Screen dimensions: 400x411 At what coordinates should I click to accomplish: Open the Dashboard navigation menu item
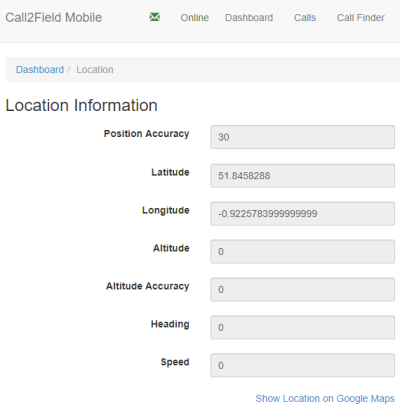pos(249,17)
